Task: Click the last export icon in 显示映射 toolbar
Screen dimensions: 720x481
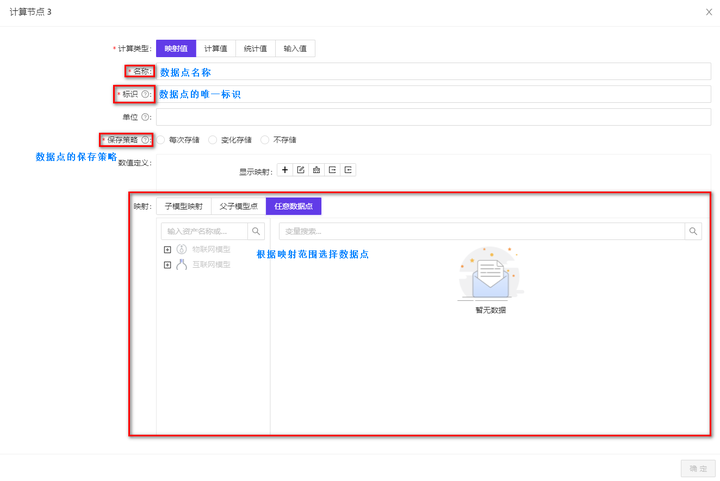Action: [348, 170]
